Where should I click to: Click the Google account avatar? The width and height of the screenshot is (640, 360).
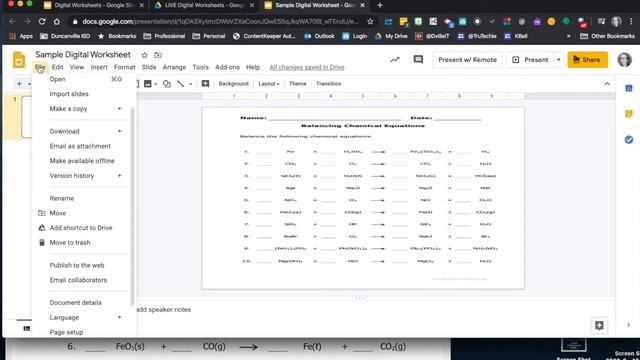click(x=624, y=60)
